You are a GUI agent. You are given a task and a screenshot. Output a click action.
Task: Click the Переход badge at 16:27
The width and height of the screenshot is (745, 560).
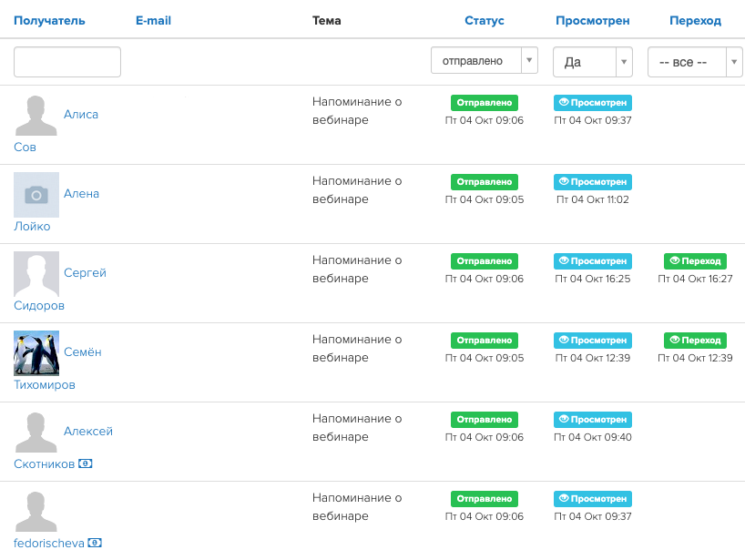[695, 260]
